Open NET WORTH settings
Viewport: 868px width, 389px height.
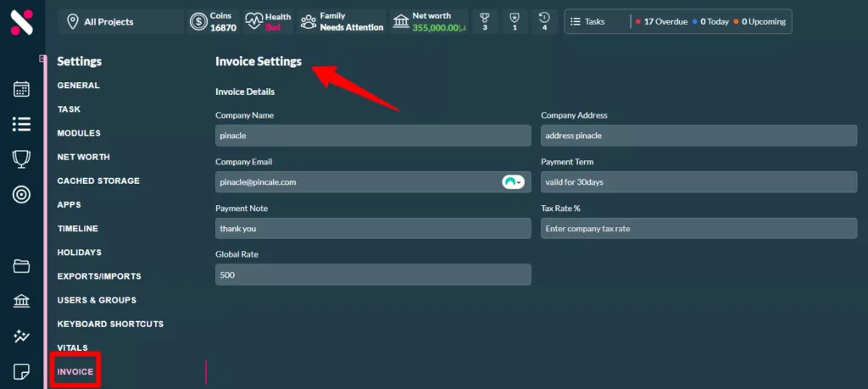tap(84, 157)
